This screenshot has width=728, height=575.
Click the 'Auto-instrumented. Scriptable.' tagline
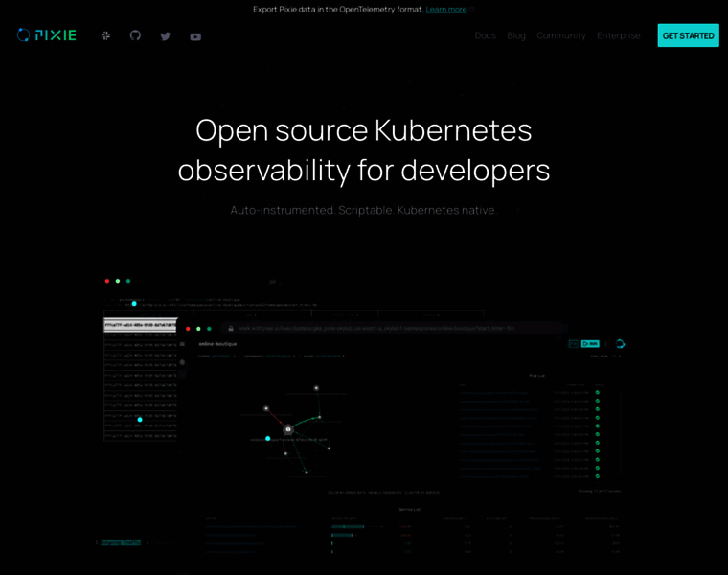pyautogui.click(x=364, y=210)
